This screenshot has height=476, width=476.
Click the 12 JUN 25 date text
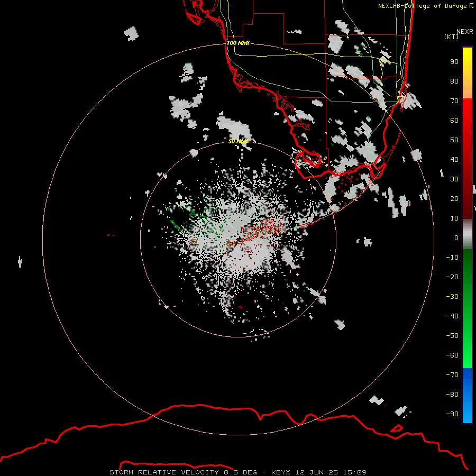coord(317,472)
